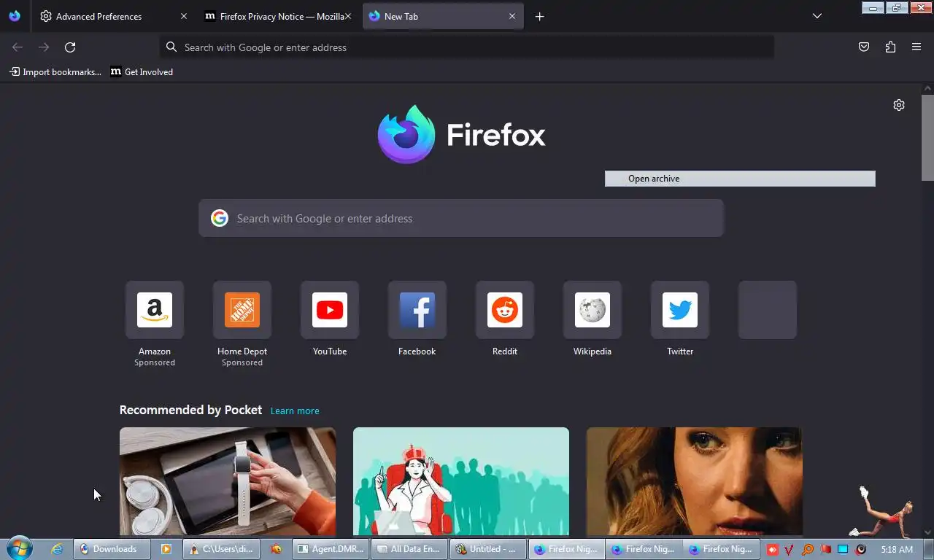
Task: Open the Save to Pocket button
Action: pos(864,47)
